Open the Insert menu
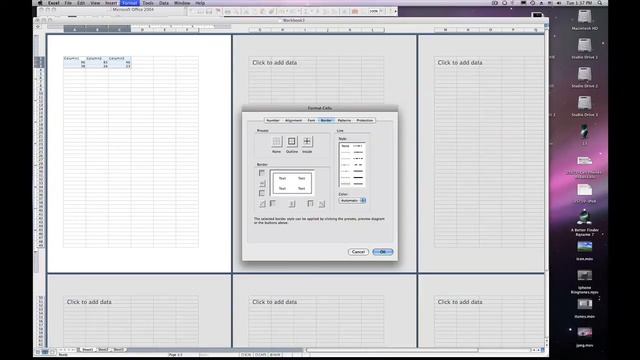Image resolution: width=640 pixels, height=360 pixels. [111, 3]
